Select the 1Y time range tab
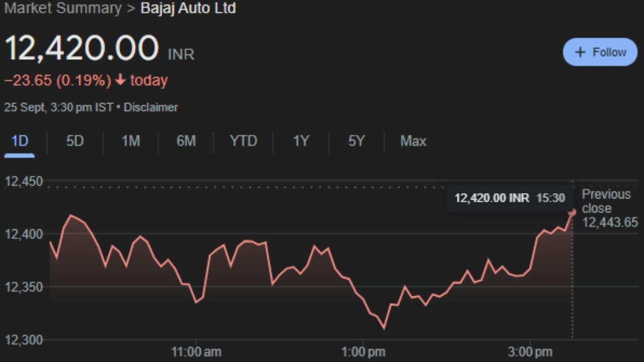 tap(301, 141)
